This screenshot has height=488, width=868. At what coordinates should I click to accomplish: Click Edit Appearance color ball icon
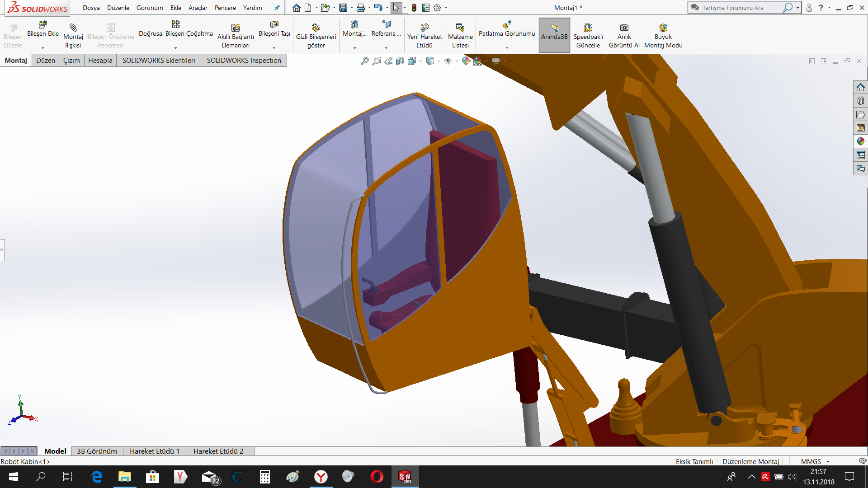(466, 61)
